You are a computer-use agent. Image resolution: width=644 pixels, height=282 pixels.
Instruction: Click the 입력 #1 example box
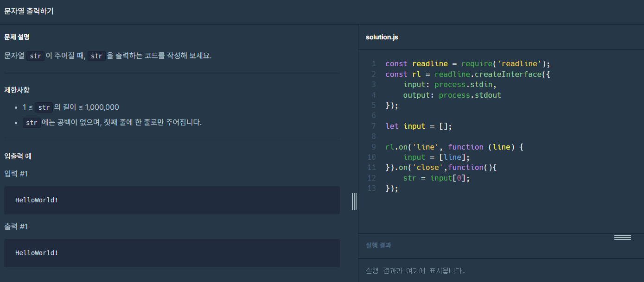172,200
